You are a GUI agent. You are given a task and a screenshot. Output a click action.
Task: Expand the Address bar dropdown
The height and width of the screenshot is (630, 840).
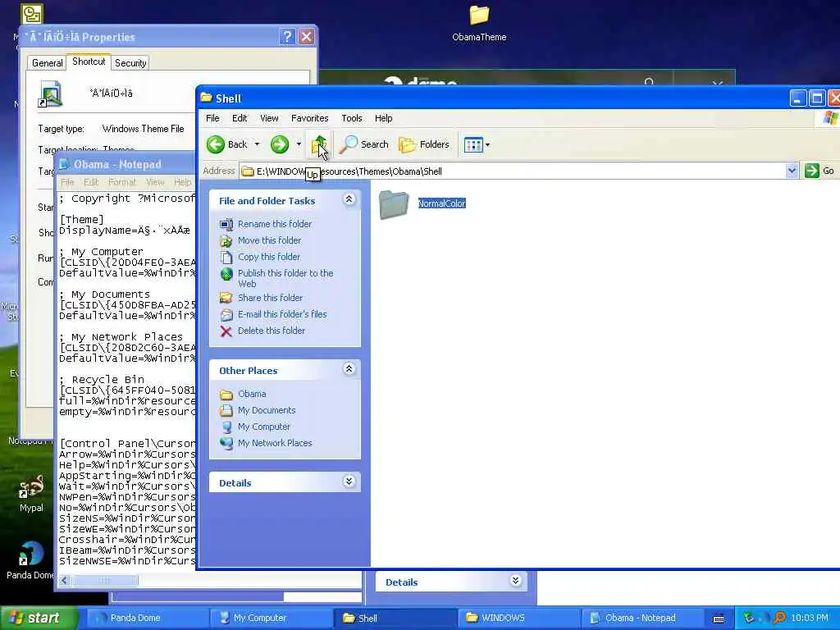[x=792, y=171]
